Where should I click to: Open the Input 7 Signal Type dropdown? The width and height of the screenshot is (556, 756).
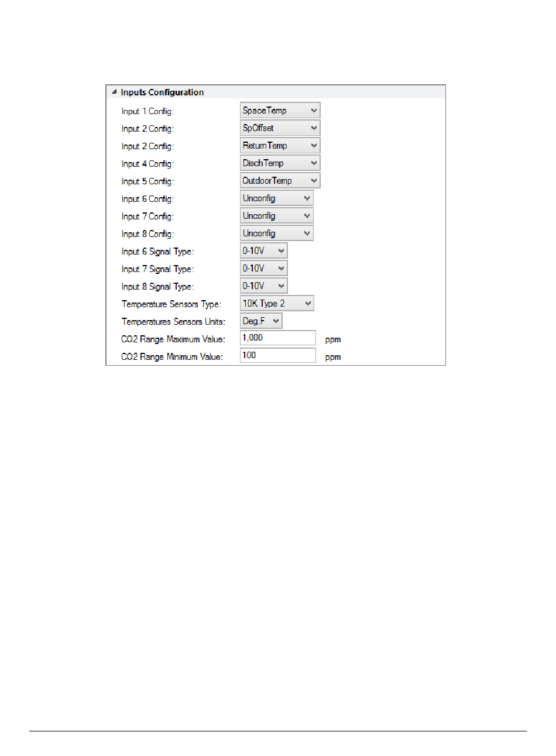263,269
